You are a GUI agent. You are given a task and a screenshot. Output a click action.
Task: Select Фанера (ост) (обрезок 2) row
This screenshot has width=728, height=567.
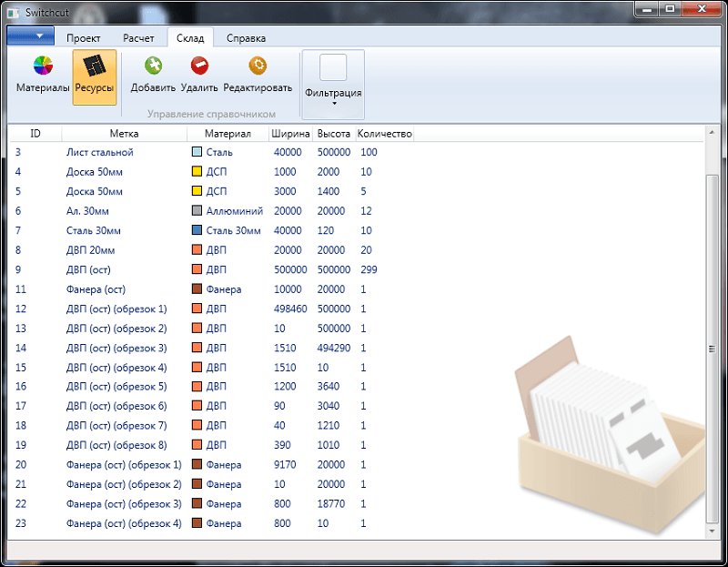click(x=357, y=484)
